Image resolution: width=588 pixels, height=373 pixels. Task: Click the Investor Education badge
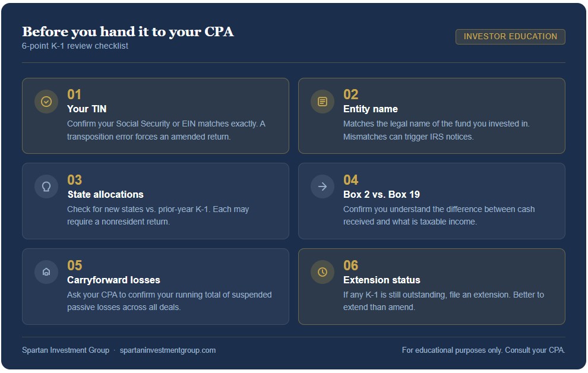510,37
